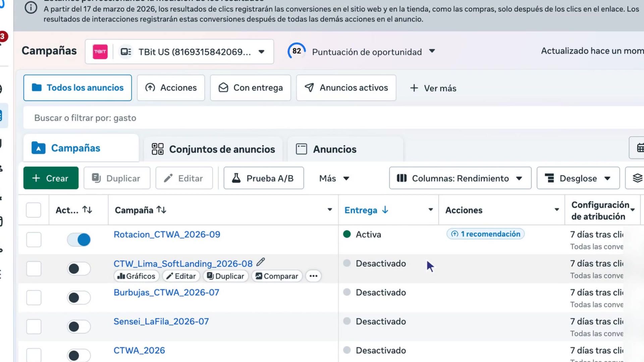This screenshot has height=362, width=644.
Task: Open the Más dropdown menu
Action: (x=334, y=178)
